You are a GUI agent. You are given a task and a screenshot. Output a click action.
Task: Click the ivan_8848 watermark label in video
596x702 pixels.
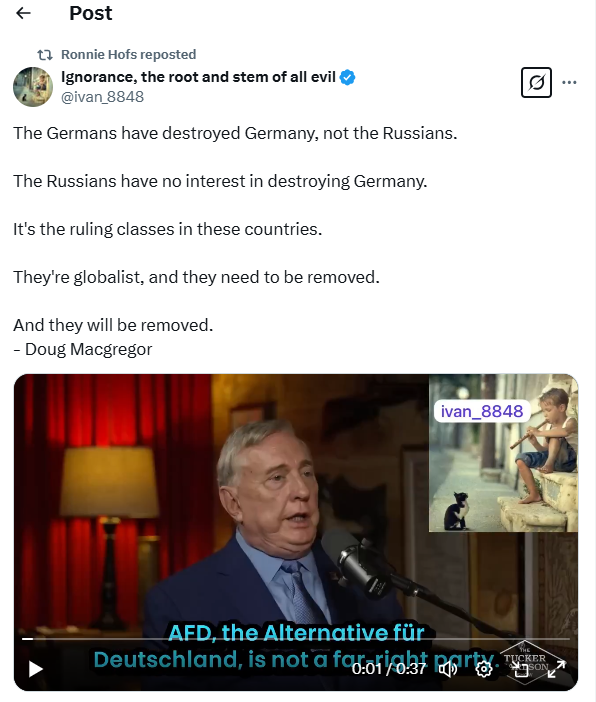tap(482, 411)
